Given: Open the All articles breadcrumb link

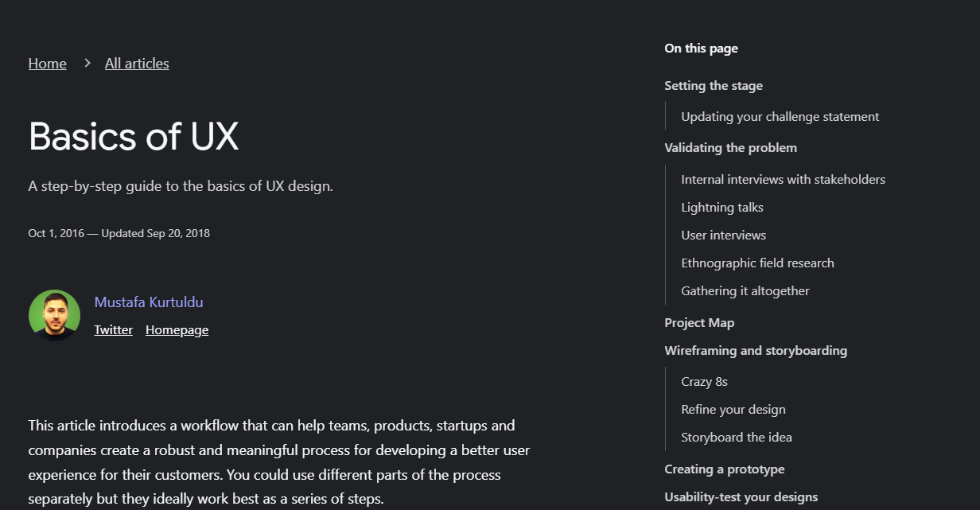Looking at the screenshot, I should 136,63.
